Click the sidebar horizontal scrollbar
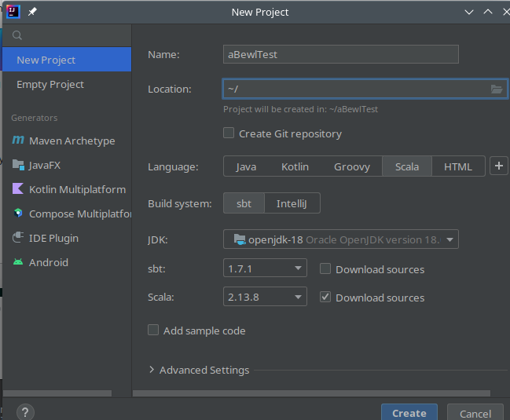This screenshot has height=420, width=510. (57, 393)
